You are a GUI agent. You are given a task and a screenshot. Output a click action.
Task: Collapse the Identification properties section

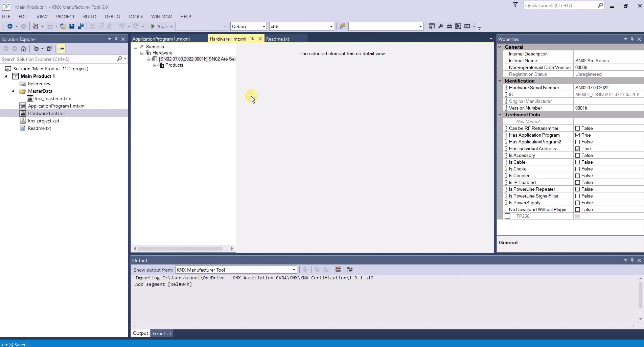pos(500,81)
